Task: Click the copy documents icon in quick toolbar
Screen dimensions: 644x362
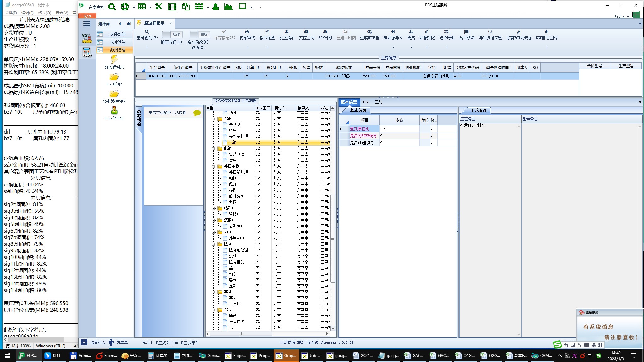Action: click(186, 7)
